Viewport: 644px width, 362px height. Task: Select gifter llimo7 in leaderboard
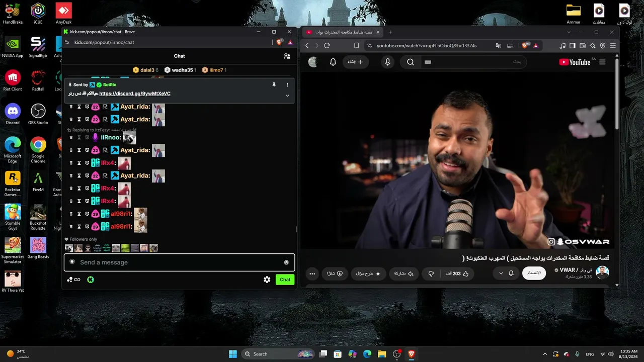tap(214, 70)
